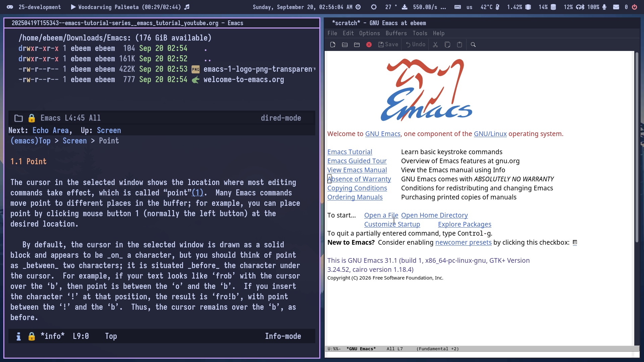Click the red power icon

tap(635, 7)
